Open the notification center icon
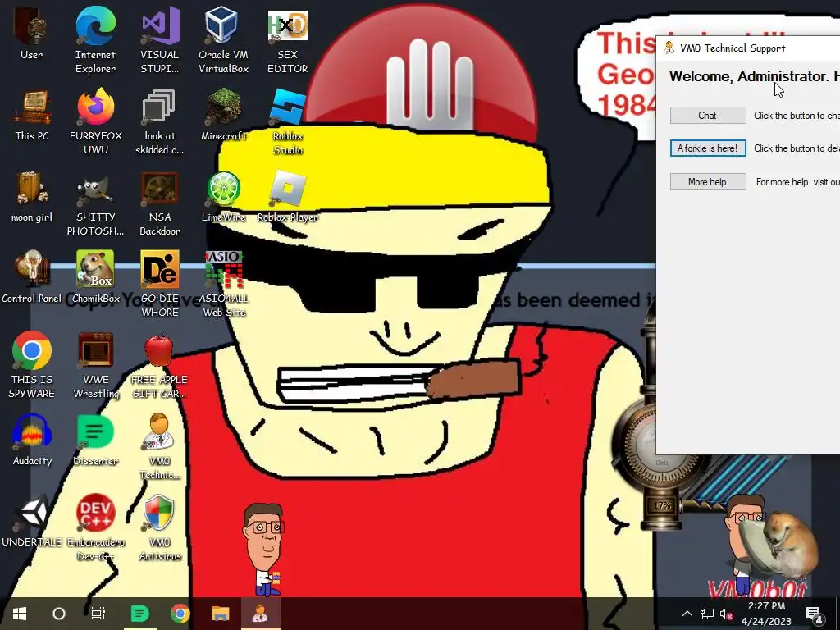This screenshot has width=840, height=630. 814,614
